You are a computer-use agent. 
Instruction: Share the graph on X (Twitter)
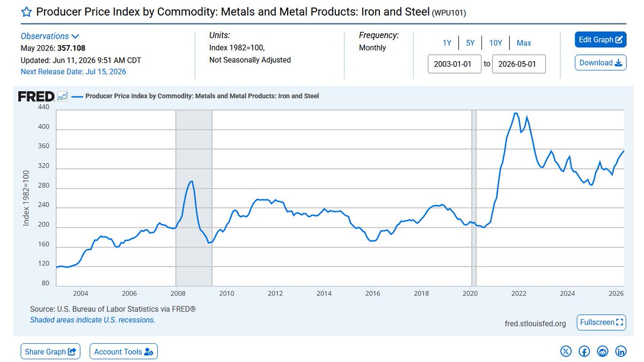point(566,351)
